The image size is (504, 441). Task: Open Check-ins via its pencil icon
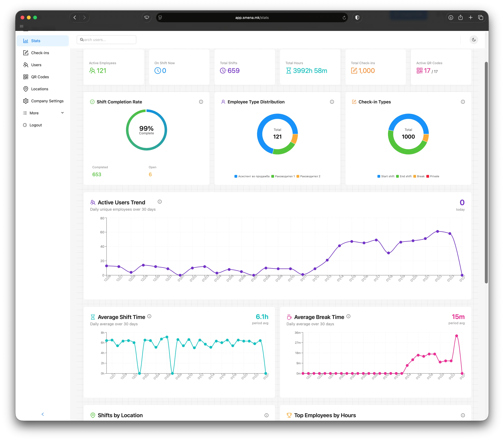click(26, 53)
